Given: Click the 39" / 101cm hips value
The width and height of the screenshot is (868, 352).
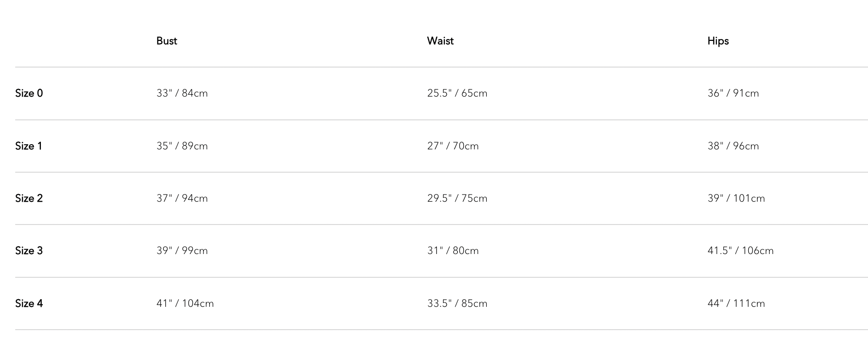Looking at the screenshot, I should pos(736,198).
